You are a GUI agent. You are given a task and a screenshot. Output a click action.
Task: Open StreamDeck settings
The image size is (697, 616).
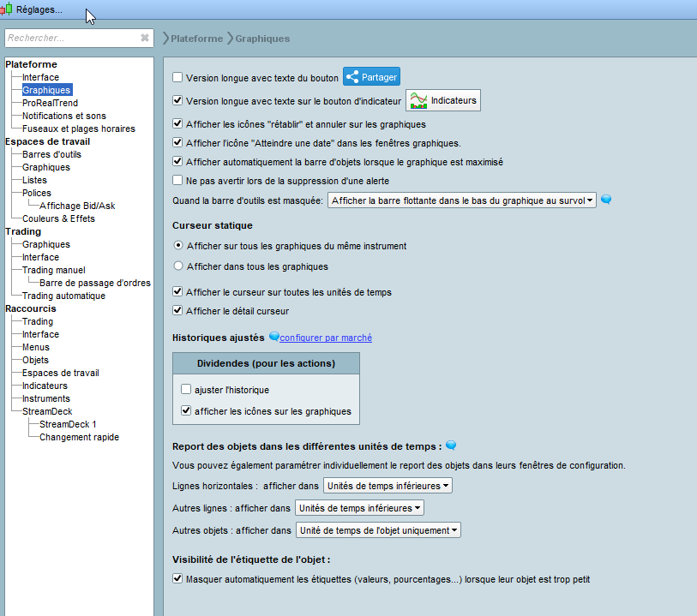tap(47, 412)
